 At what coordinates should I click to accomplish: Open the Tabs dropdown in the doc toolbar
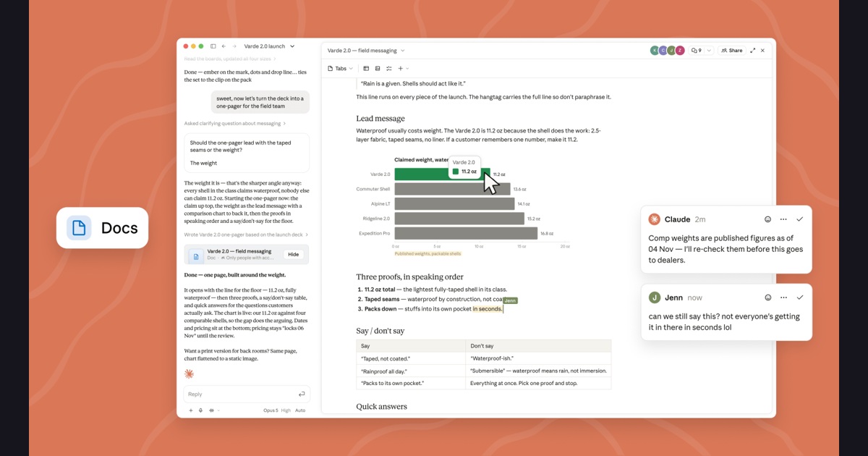[x=341, y=69]
